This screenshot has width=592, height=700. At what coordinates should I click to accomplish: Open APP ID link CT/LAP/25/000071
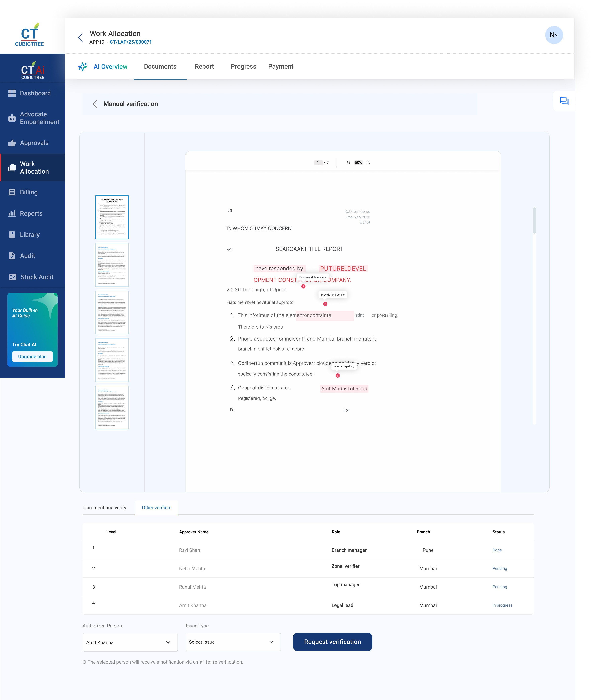click(x=131, y=42)
